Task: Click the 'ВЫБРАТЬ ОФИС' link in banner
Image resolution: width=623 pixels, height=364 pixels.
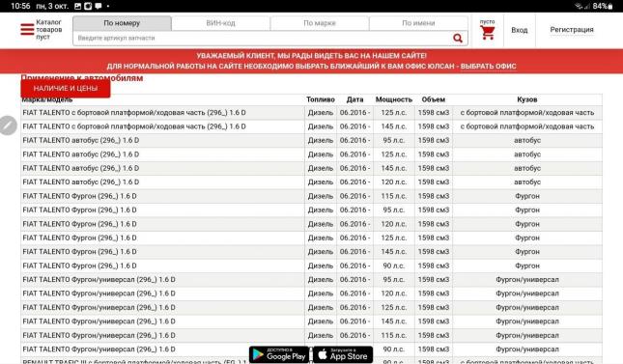Action: [489, 67]
